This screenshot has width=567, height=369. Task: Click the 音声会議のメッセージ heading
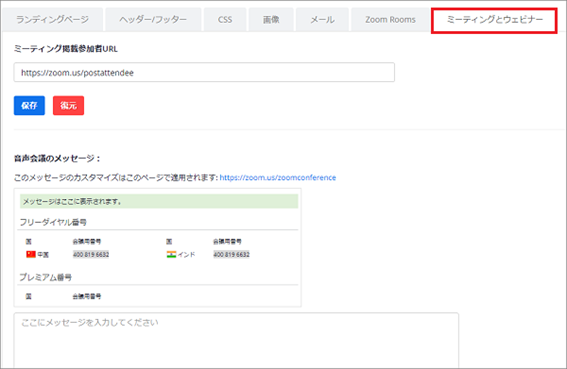pyautogui.click(x=57, y=158)
